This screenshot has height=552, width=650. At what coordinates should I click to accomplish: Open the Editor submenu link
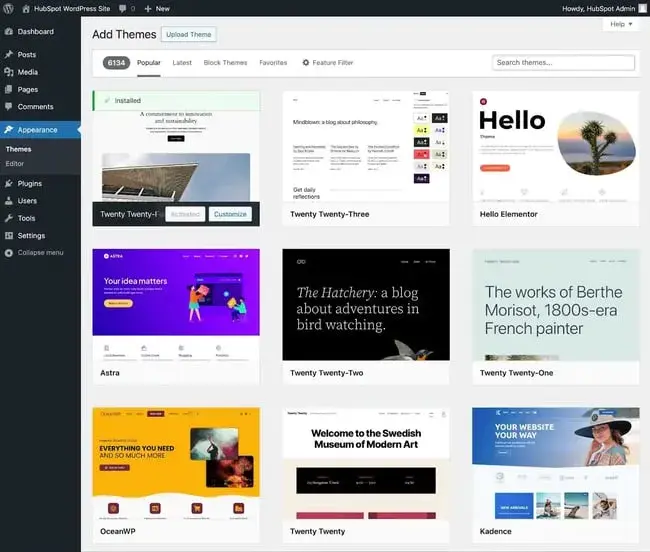click(x=15, y=163)
